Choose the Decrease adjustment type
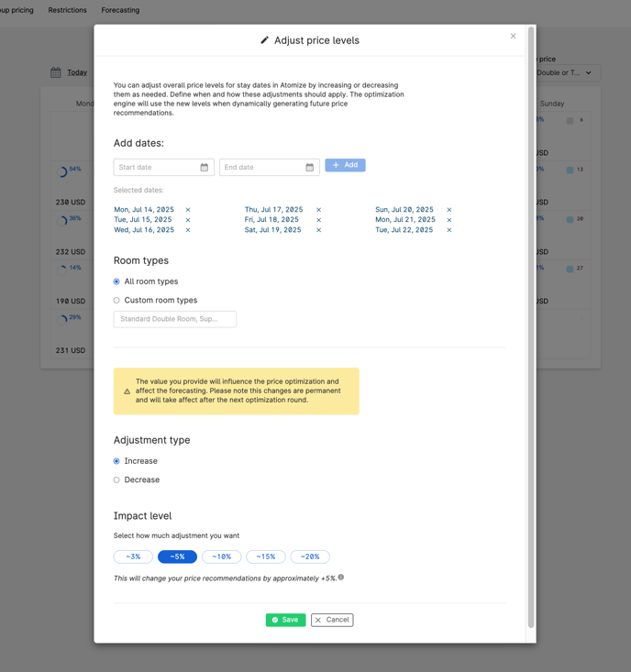Screen dimensions: 631x672 click(x=116, y=480)
